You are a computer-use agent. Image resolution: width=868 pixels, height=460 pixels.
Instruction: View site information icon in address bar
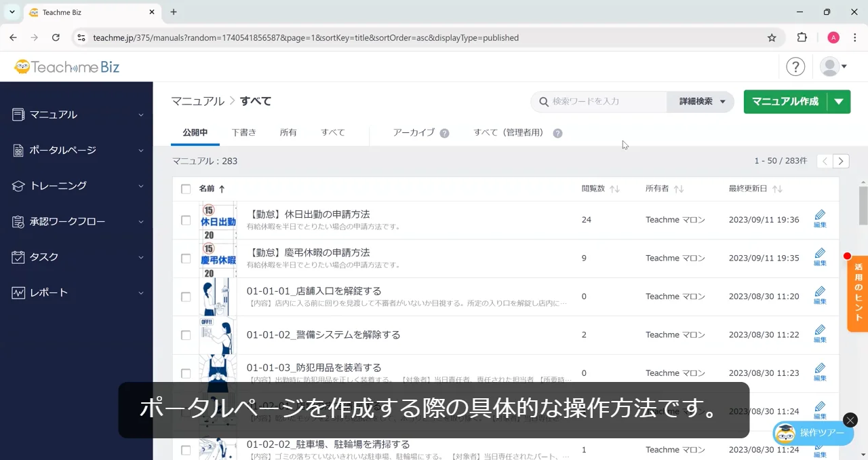click(81, 38)
